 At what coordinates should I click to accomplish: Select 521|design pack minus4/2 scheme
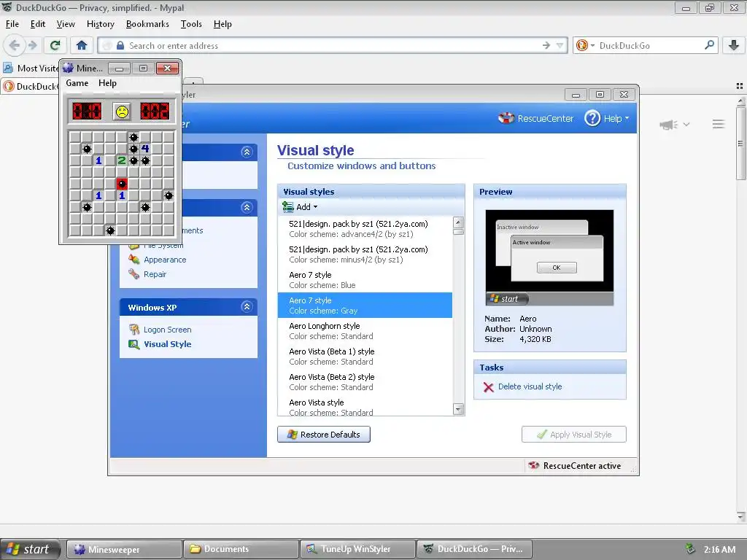point(365,254)
